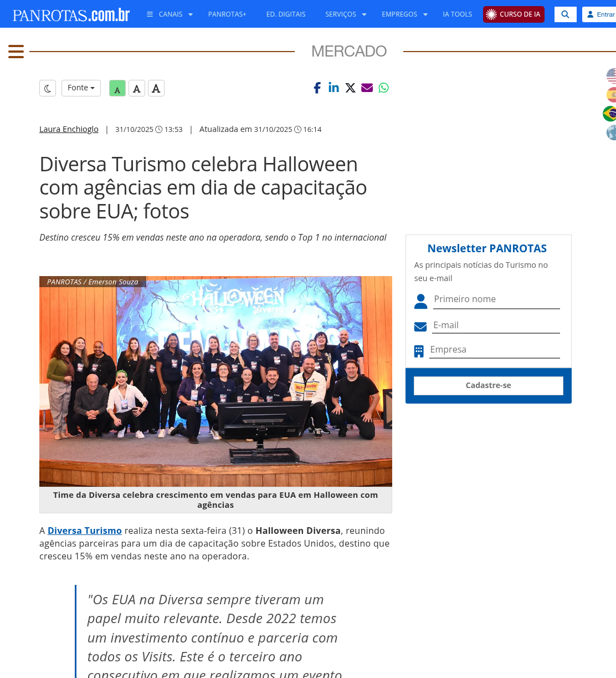Click the Entrar login button
The width and height of the screenshot is (616, 678).
pos(599,14)
